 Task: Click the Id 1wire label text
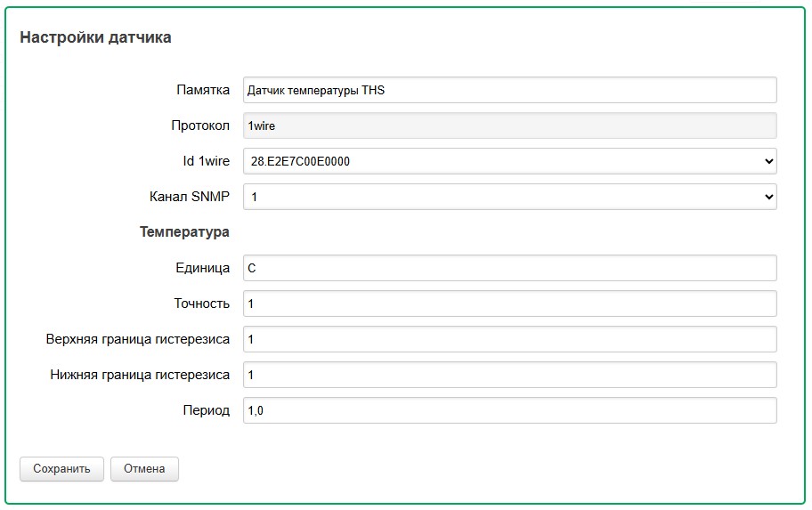click(200, 161)
